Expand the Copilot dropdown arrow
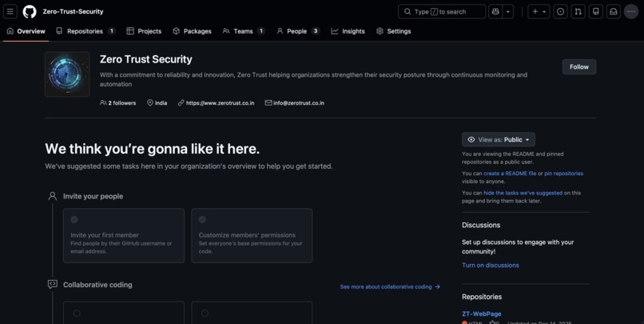This screenshot has width=644, height=324. point(508,11)
